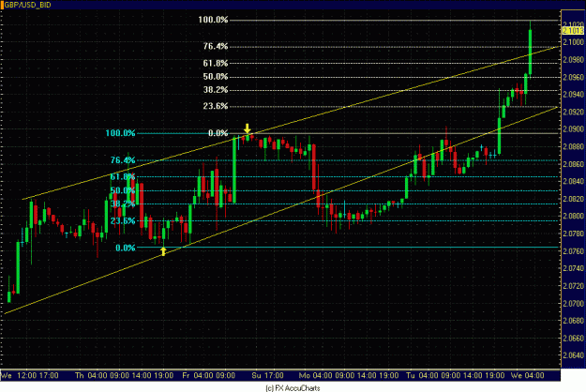Click the 2.0860 price axis label

[573, 164]
